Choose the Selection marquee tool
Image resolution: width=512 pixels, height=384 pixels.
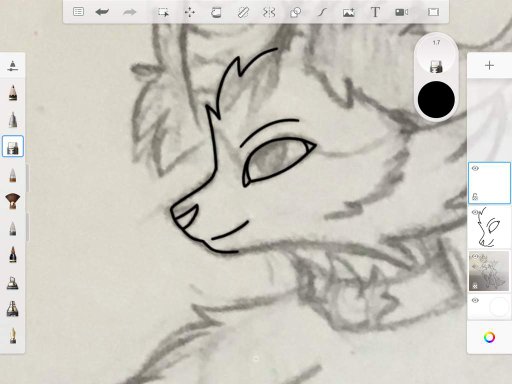pyautogui.click(x=163, y=12)
